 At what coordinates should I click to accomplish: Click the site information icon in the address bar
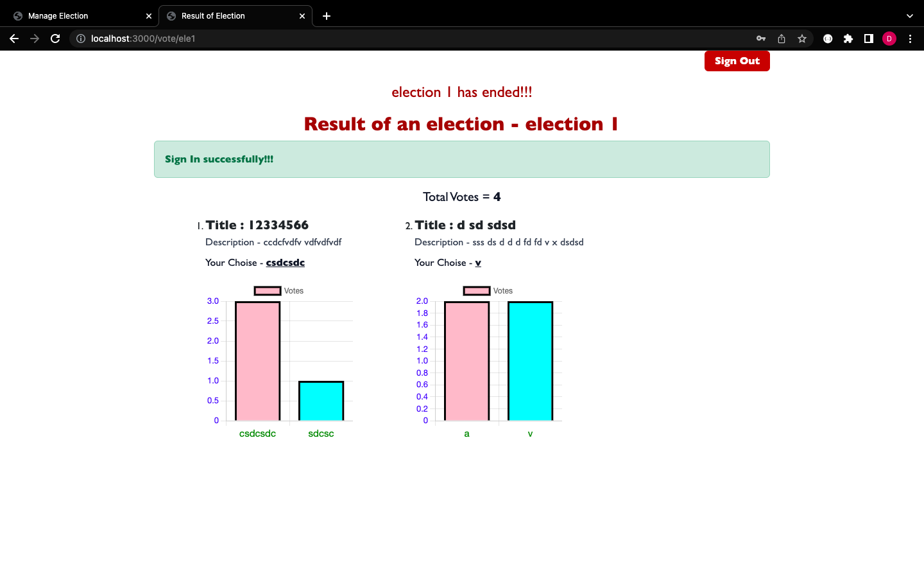coord(80,39)
